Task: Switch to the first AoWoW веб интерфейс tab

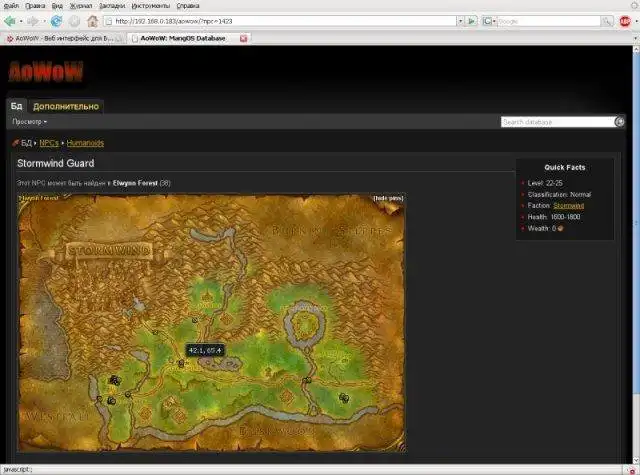Action: pos(64,38)
